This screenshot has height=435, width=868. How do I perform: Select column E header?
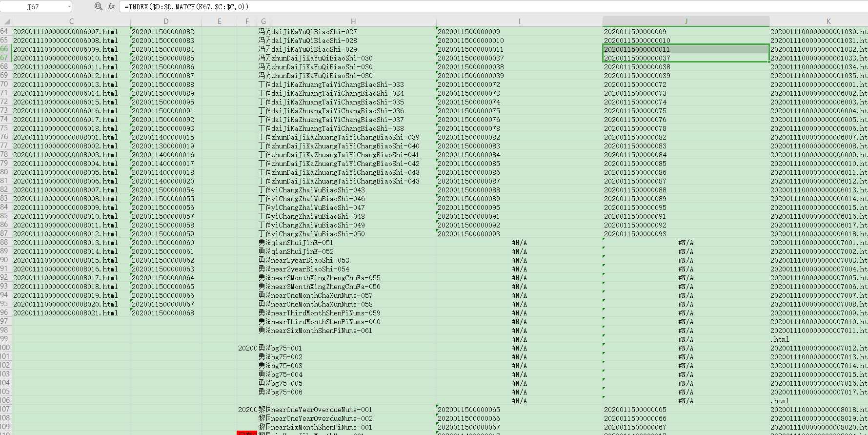[220, 21]
